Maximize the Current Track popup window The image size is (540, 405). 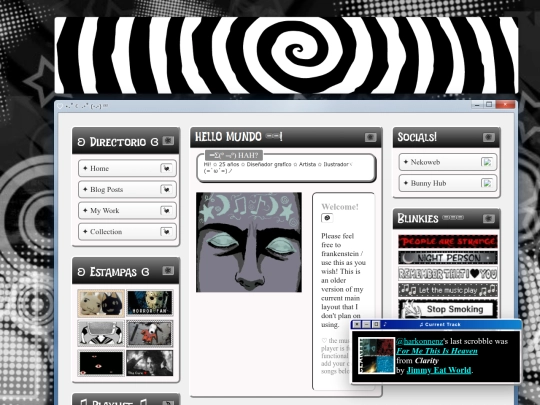click(x=376, y=324)
